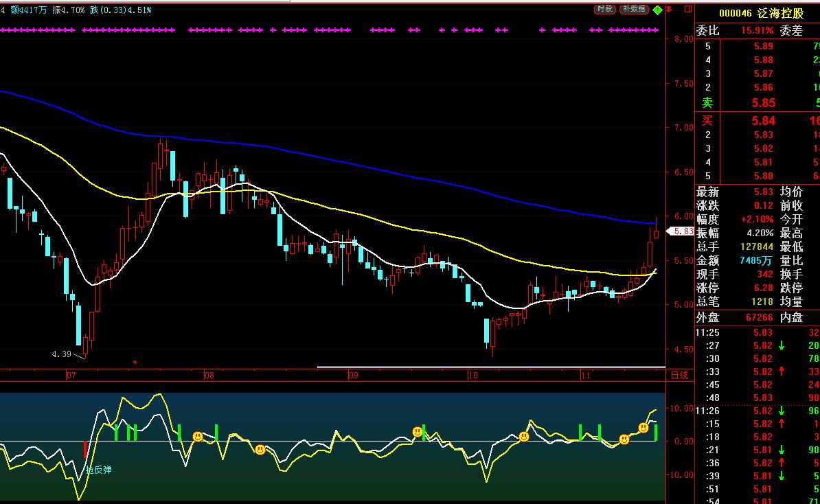This screenshot has width=820, height=504.
Task: Click the 抢反弹 signal label
Action: 98,470
